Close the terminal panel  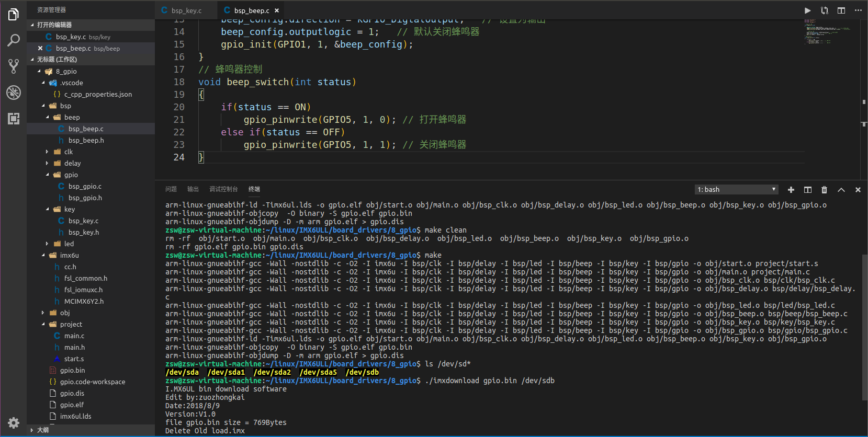[x=858, y=190]
